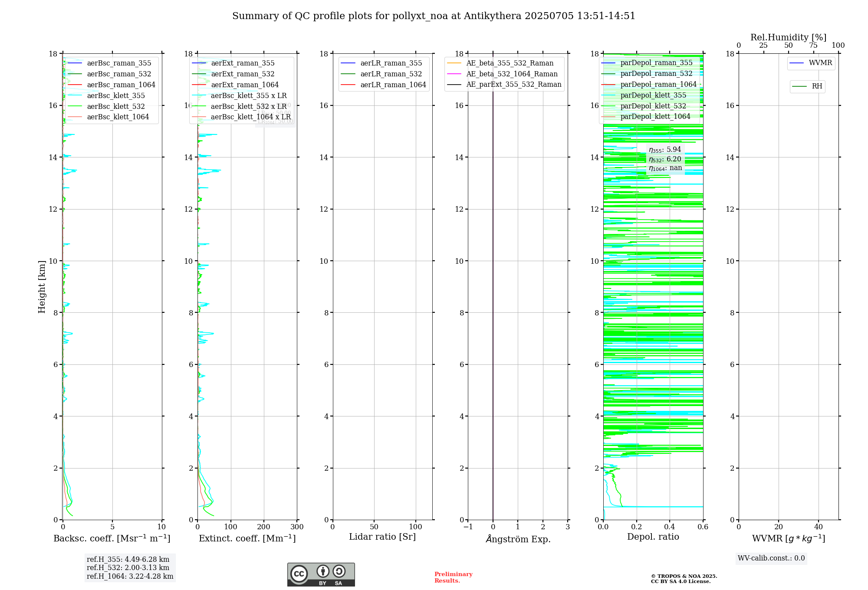Click the WV-calib.const. value box
Viewport: 868px width, 590px height.
click(x=771, y=558)
